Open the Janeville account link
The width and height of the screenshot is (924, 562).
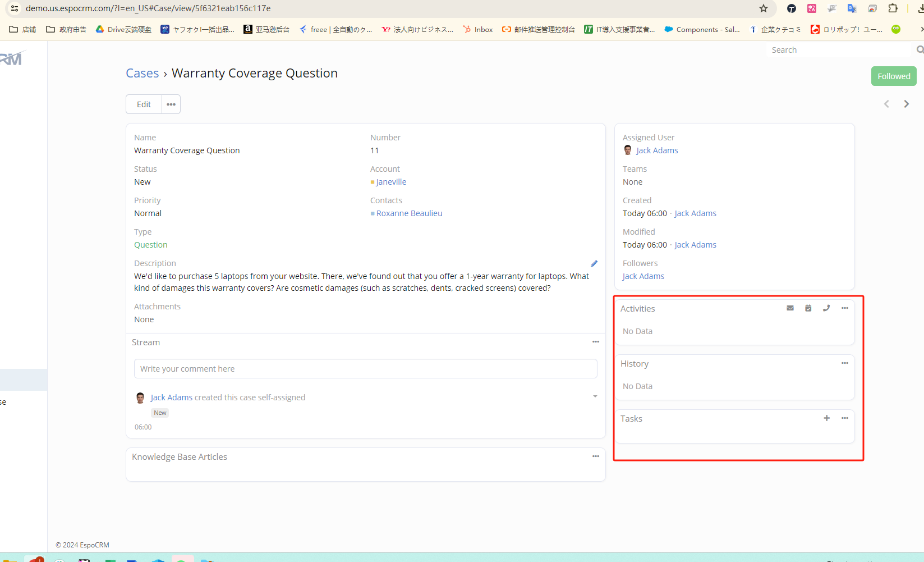[x=391, y=182]
